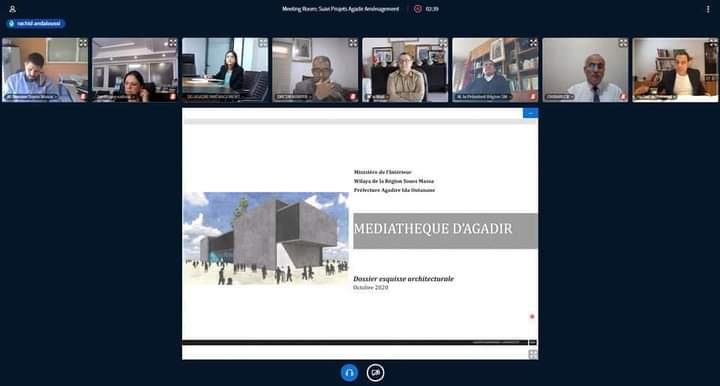Open the users list panel icon
This screenshot has height=386, width=720.
pyautogui.click(x=12, y=9)
